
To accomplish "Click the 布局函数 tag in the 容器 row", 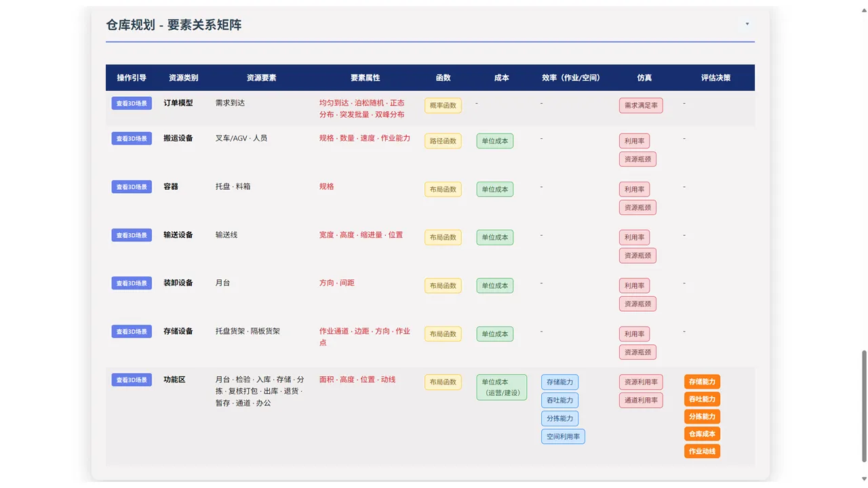I will pos(443,189).
